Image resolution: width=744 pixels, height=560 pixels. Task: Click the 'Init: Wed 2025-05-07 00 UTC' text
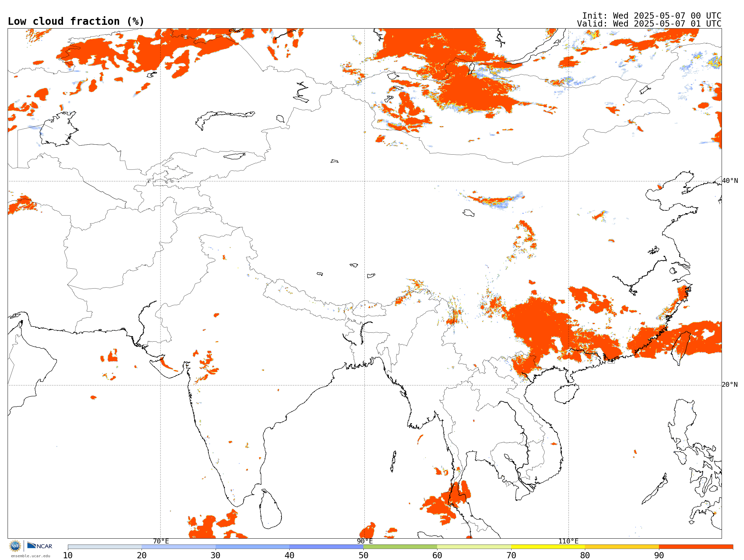[x=652, y=16]
